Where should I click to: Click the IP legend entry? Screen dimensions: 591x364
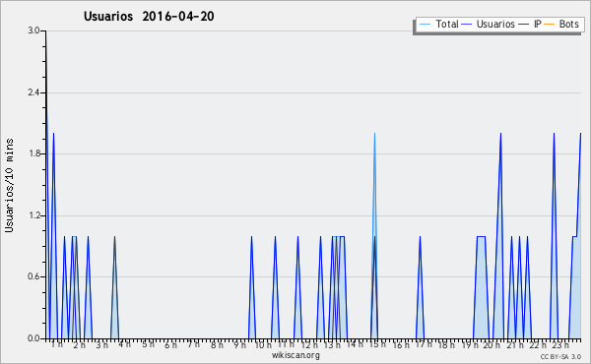tap(530, 24)
